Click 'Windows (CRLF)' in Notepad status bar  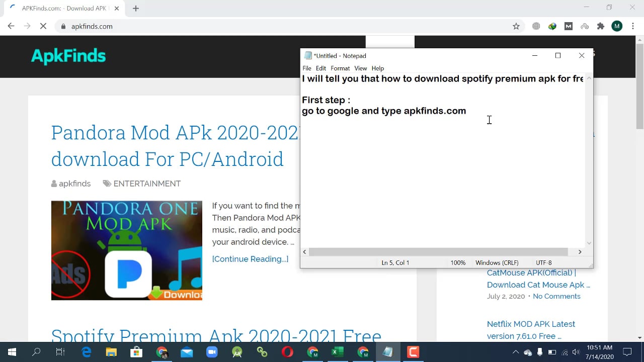(497, 263)
